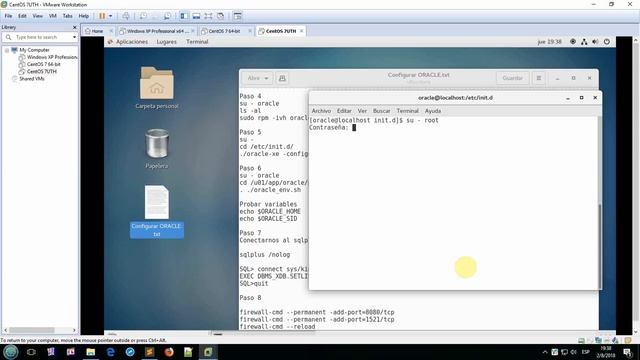
Task: Open Ver menu in terminal window
Action: [362, 111]
